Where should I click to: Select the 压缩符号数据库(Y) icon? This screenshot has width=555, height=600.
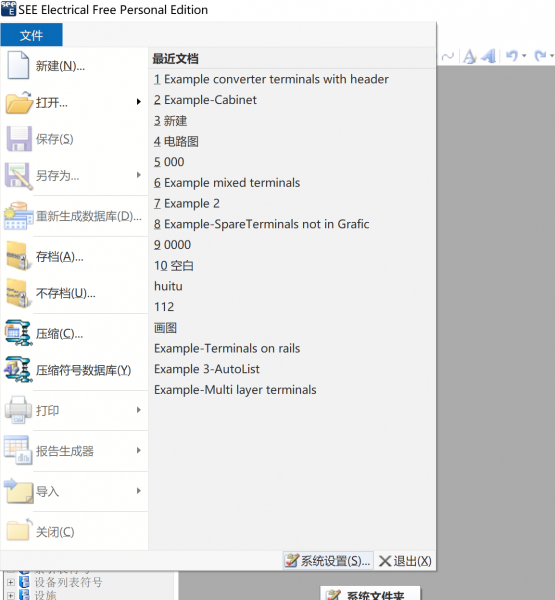coord(18,370)
